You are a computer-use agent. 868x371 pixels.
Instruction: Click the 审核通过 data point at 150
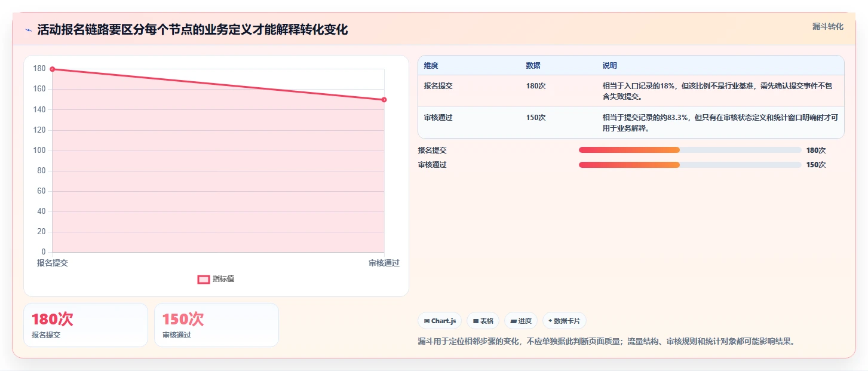[x=384, y=100]
